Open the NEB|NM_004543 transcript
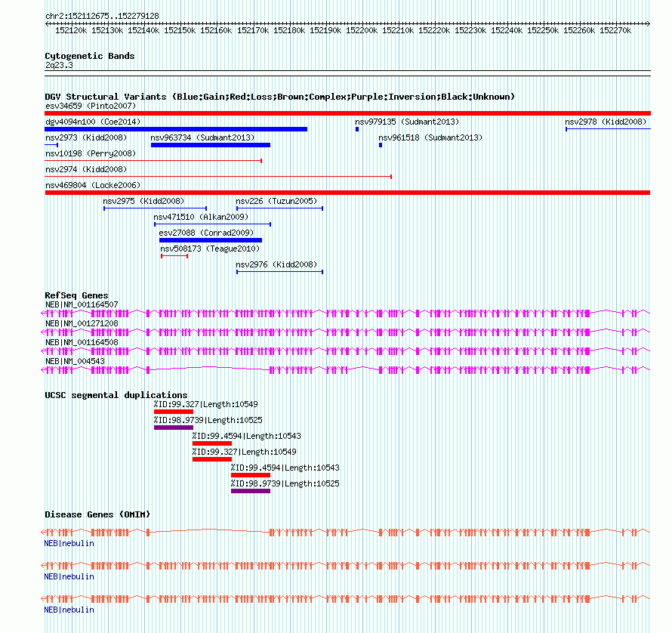Screen dimensions: 672x633 coord(345,369)
